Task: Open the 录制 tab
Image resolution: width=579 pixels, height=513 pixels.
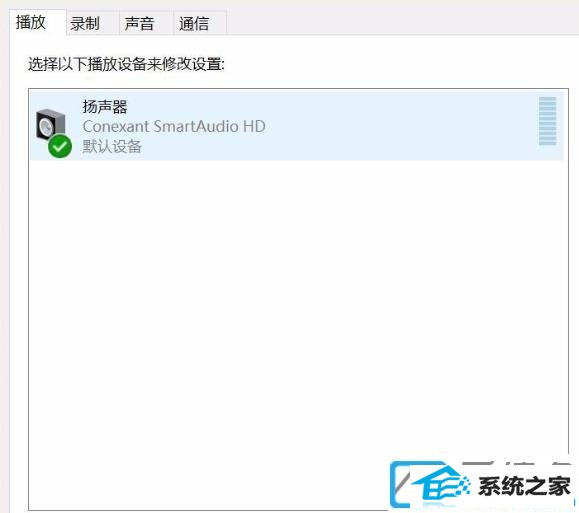Action: coord(85,24)
